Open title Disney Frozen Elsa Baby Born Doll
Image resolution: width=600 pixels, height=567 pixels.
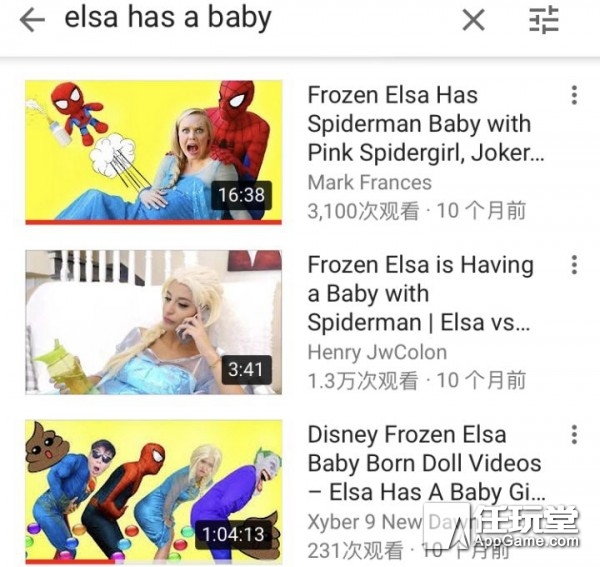pyautogui.click(x=427, y=463)
